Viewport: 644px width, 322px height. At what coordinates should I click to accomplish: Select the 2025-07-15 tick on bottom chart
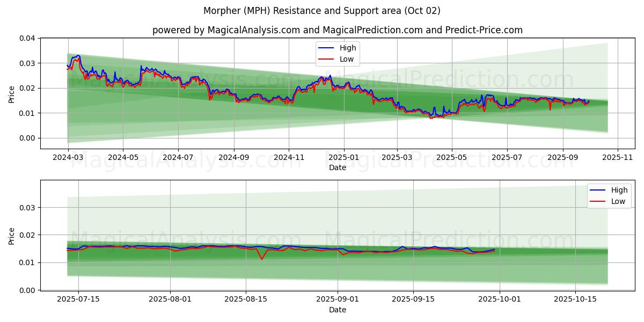[x=78, y=299]
